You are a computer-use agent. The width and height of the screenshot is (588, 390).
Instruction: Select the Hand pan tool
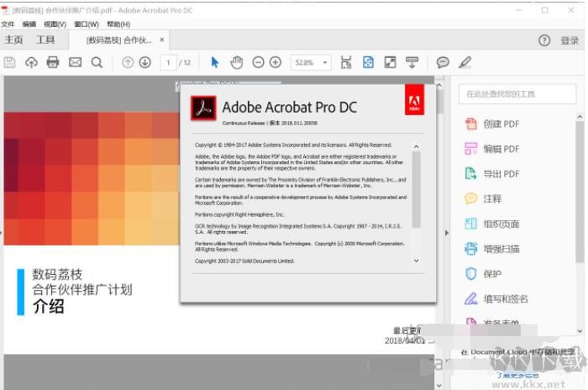pos(236,62)
